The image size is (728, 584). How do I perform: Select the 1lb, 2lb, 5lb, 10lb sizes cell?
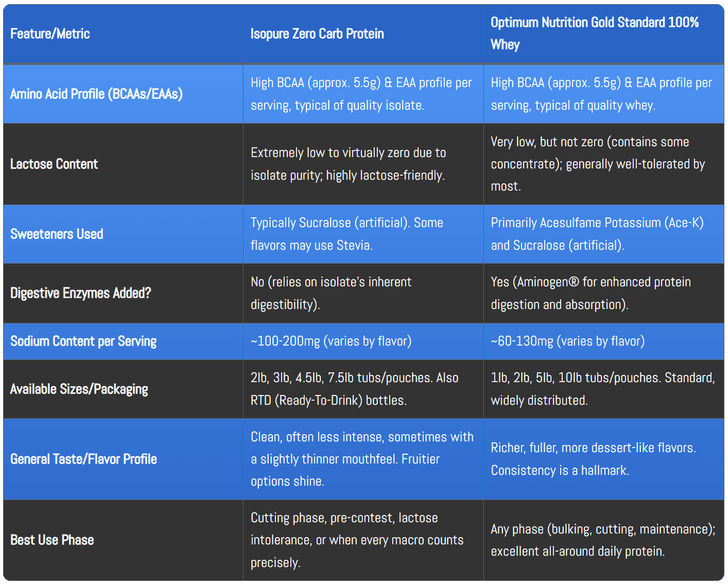602,389
